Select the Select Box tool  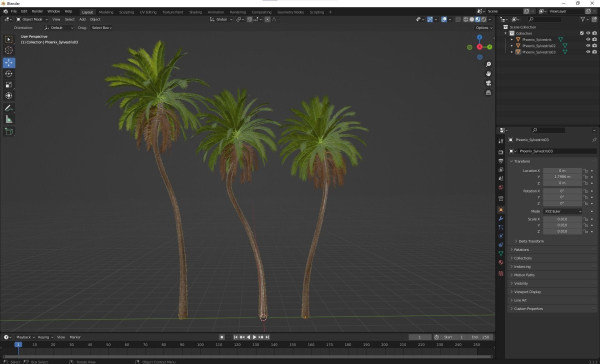(x=9, y=39)
